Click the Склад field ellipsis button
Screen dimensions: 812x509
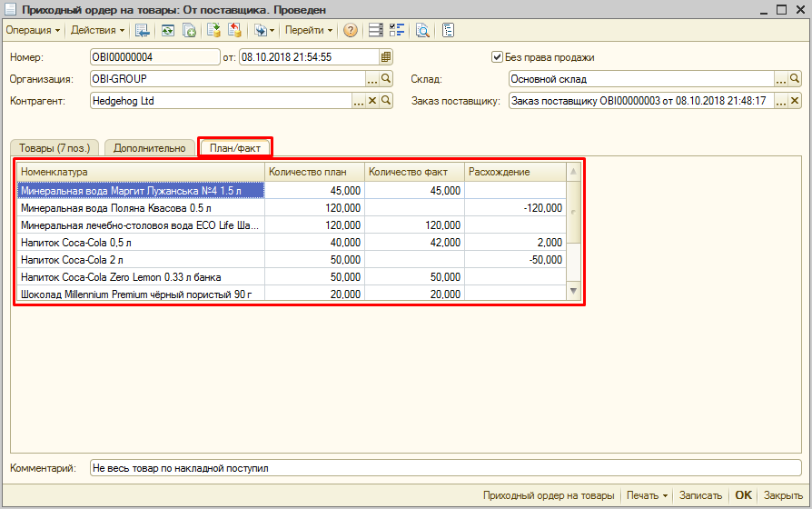tap(781, 79)
